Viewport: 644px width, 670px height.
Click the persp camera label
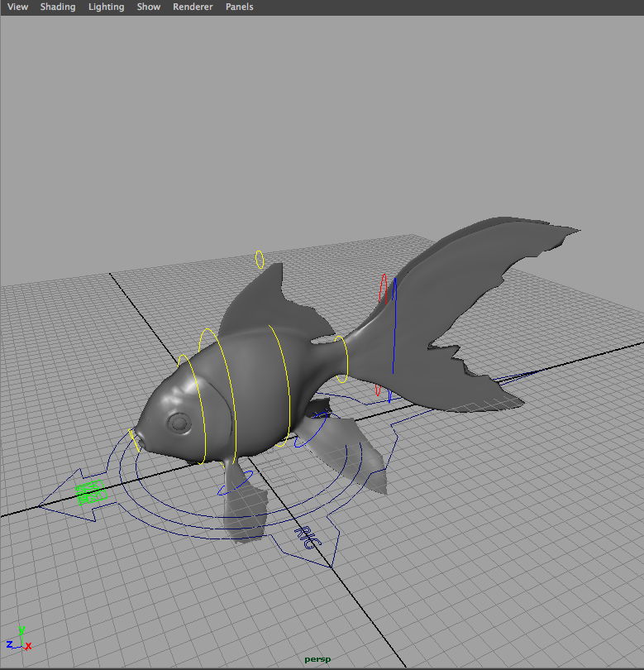click(x=317, y=659)
